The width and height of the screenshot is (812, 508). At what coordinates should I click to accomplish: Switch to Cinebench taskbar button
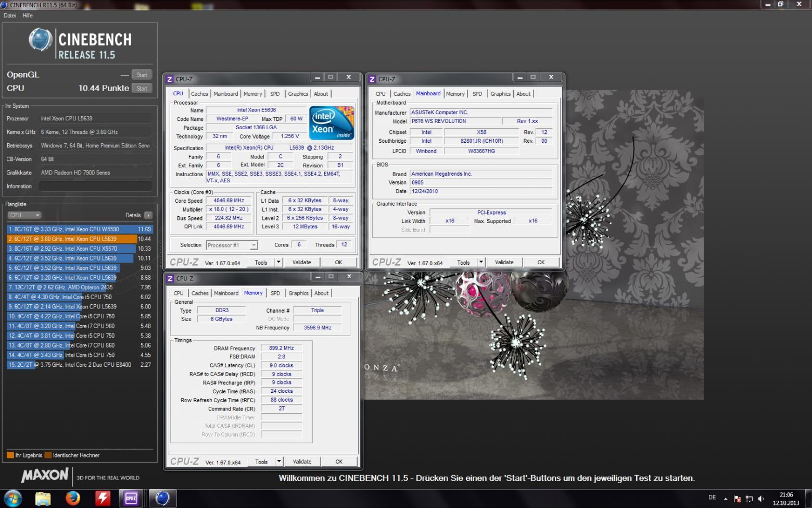[x=162, y=499]
